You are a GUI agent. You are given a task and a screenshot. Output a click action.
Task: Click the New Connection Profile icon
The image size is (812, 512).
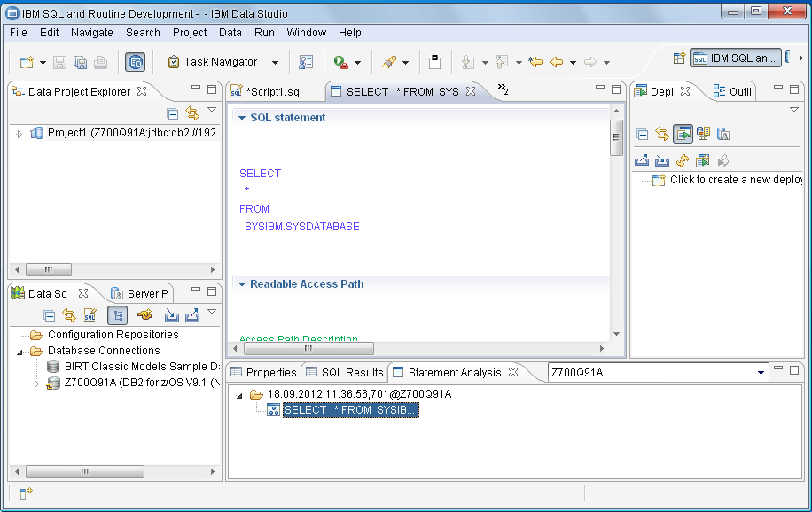click(144, 315)
